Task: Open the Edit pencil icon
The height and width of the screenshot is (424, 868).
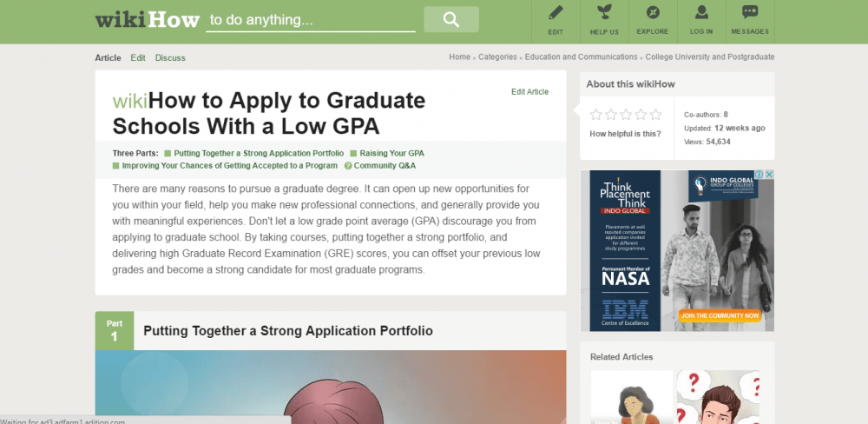Action: pos(556,13)
